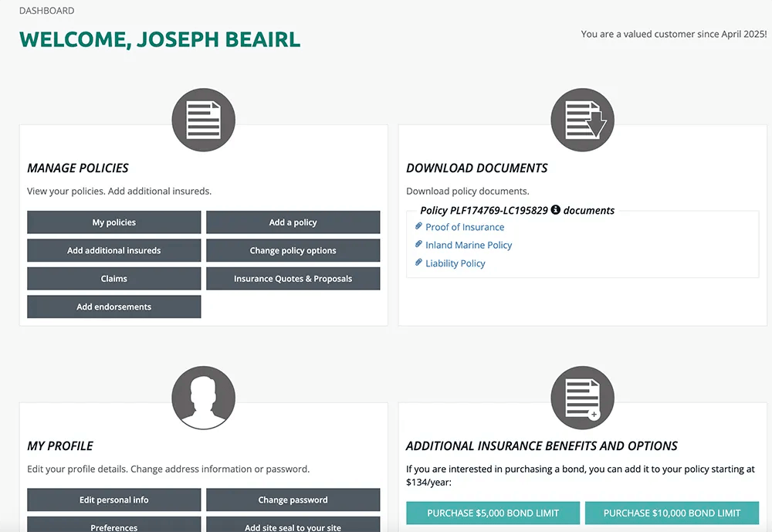Open Add additional insureds
The height and width of the screenshot is (532, 772).
click(113, 250)
